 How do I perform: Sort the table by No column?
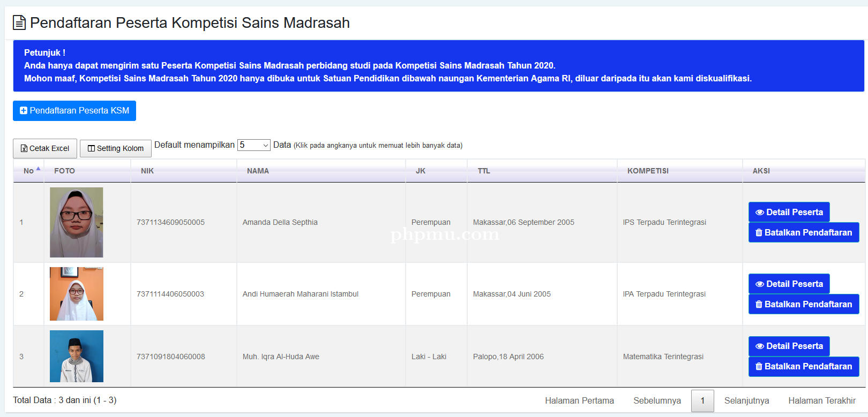tap(29, 171)
